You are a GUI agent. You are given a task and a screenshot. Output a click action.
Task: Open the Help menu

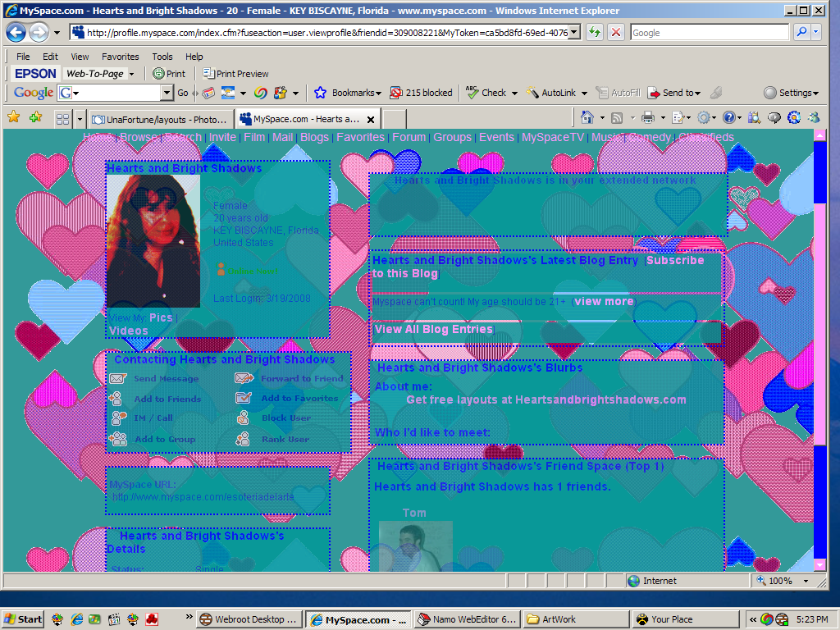(x=194, y=57)
